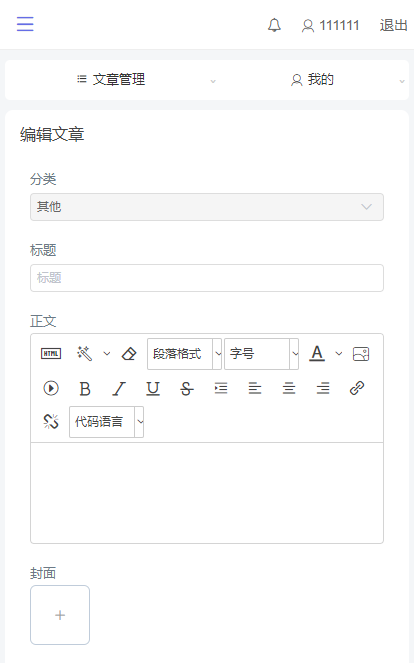Click the eraser clear-formatting icon

pos(129,353)
